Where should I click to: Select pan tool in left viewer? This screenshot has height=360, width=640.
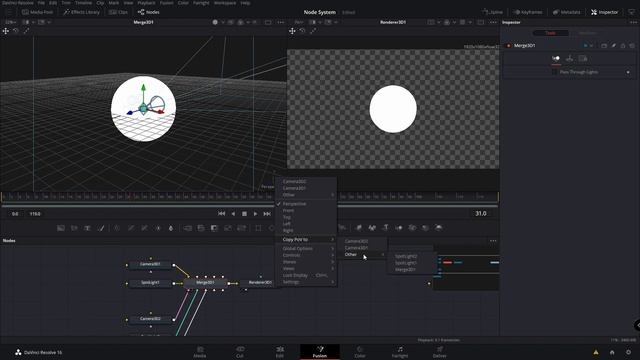6,31
